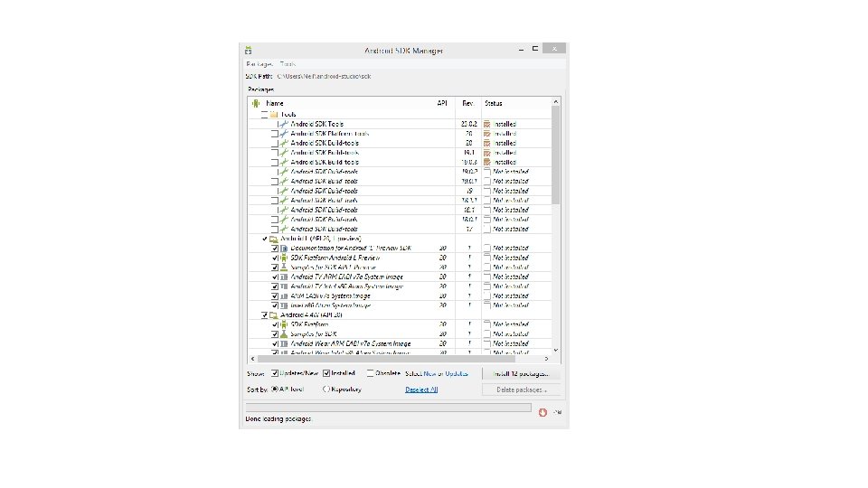Click the Android L preview folder icon

(273, 239)
